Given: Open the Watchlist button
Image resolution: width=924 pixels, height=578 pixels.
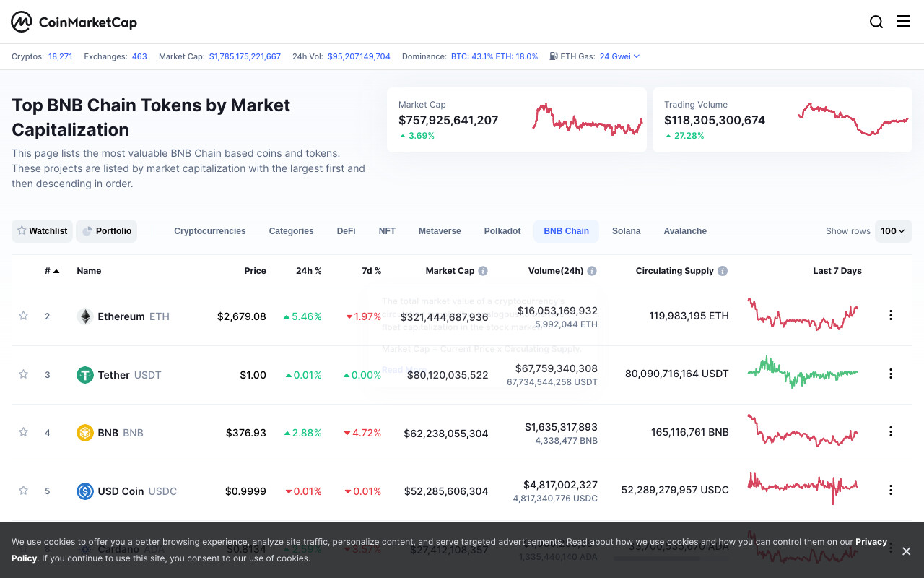Looking at the screenshot, I should pos(42,231).
